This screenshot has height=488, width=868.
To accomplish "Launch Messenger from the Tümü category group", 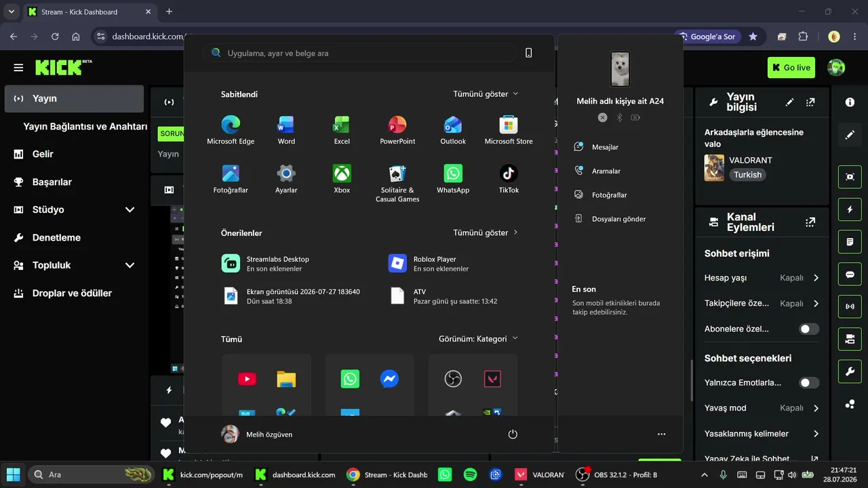I will tap(389, 379).
